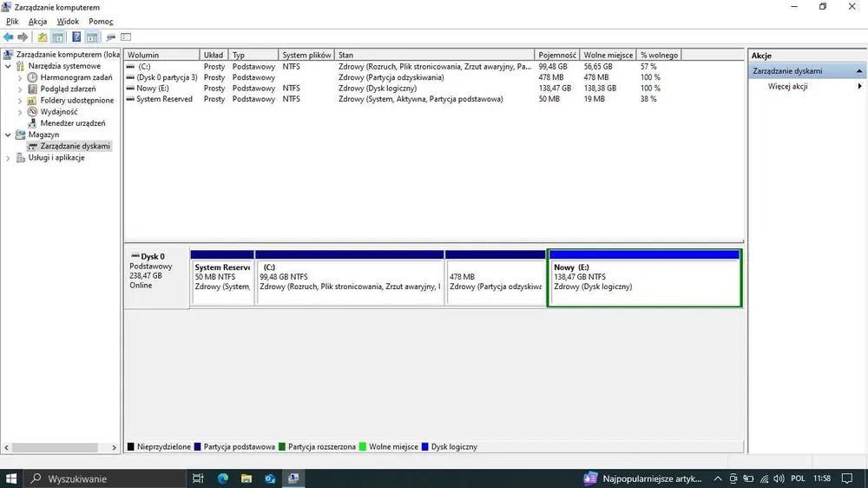Select the 478 MB recovery partition block
The width and height of the screenshot is (868, 488).
point(496,278)
